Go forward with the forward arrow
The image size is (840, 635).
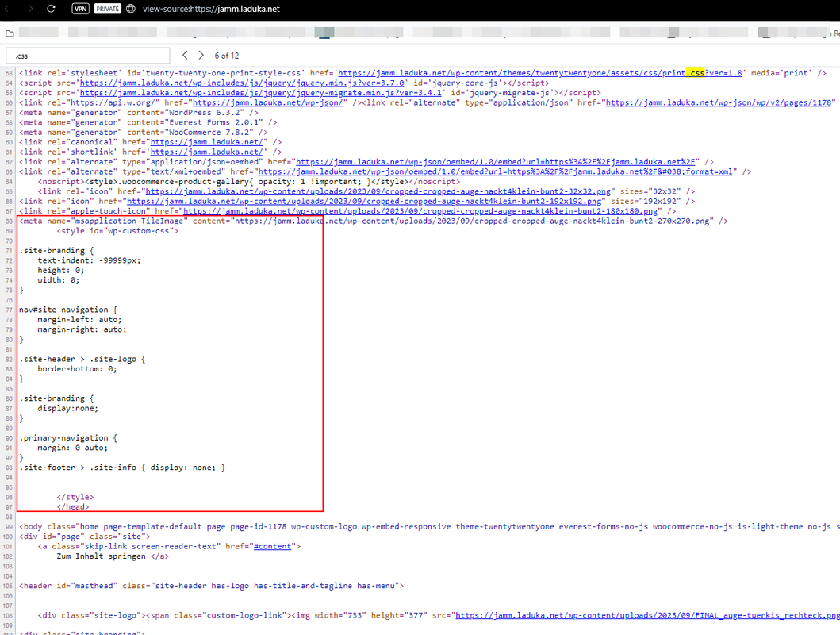[x=30, y=9]
